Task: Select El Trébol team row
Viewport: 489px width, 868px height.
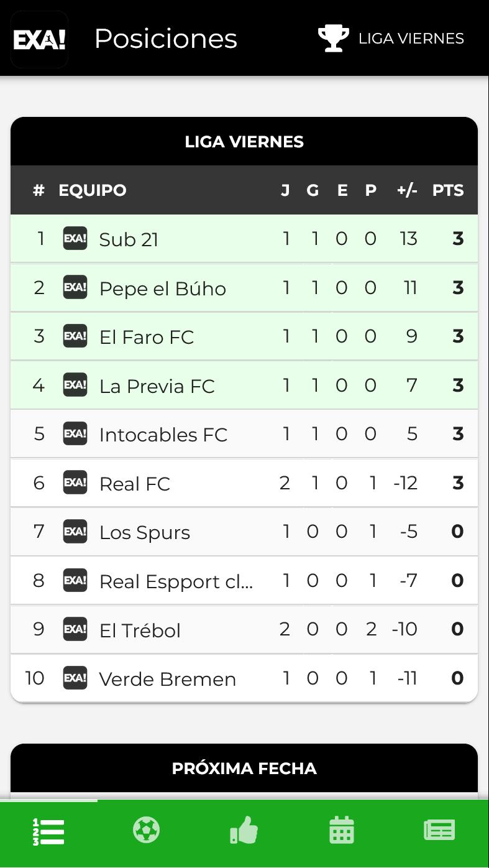Action: [x=244, y=629]
